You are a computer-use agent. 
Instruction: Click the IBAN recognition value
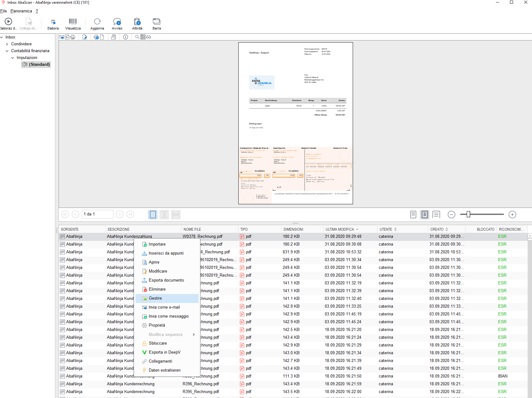click(x=502, y=376)
